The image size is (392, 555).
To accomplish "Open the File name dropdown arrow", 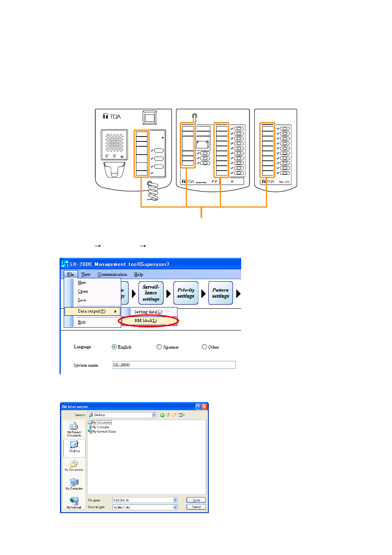I will pyautogui.click(x=175, y=500).
